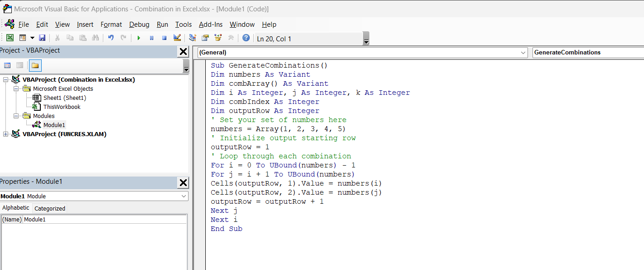644x270 pixels.
Task: Click the (Name) property value Module1
Action: click(105, 219)
